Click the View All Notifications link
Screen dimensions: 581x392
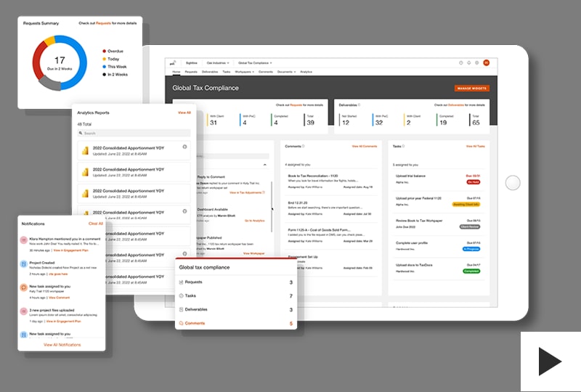(x=62, y=344)
